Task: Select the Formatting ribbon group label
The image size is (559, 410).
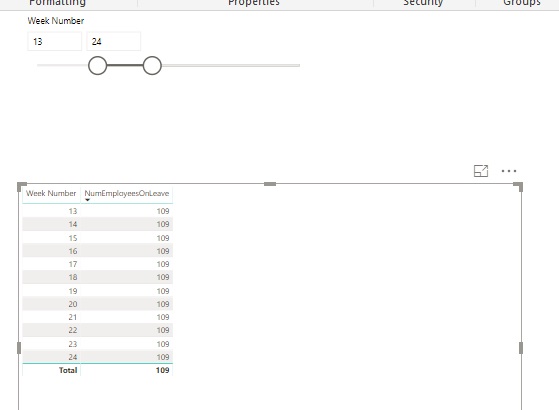Action: (57, 3)
